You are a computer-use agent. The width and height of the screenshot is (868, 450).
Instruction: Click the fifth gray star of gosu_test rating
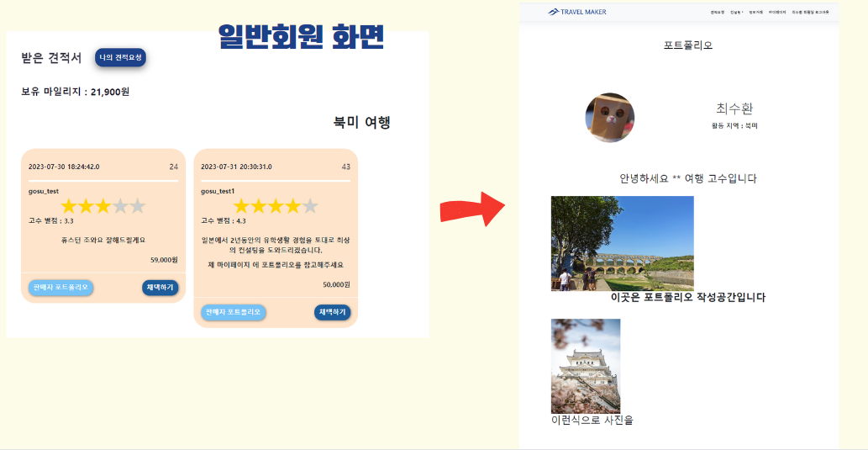coord(137,207)
